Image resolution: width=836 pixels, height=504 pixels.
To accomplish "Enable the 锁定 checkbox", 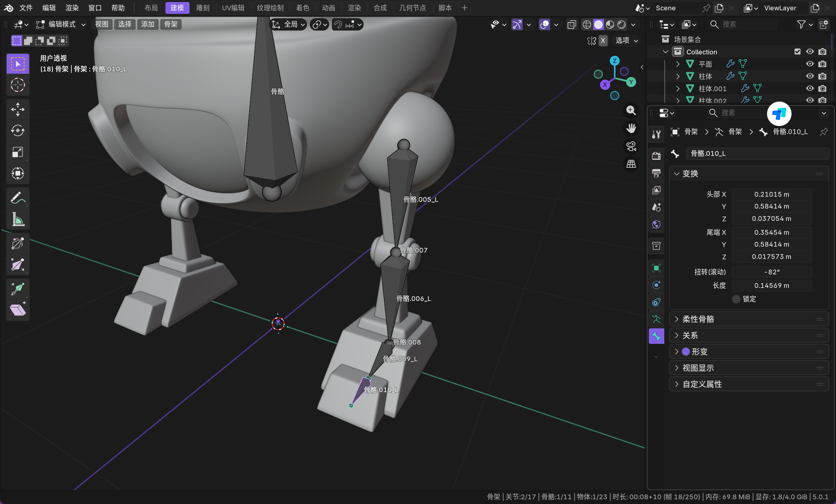I will tap(736, 299).
